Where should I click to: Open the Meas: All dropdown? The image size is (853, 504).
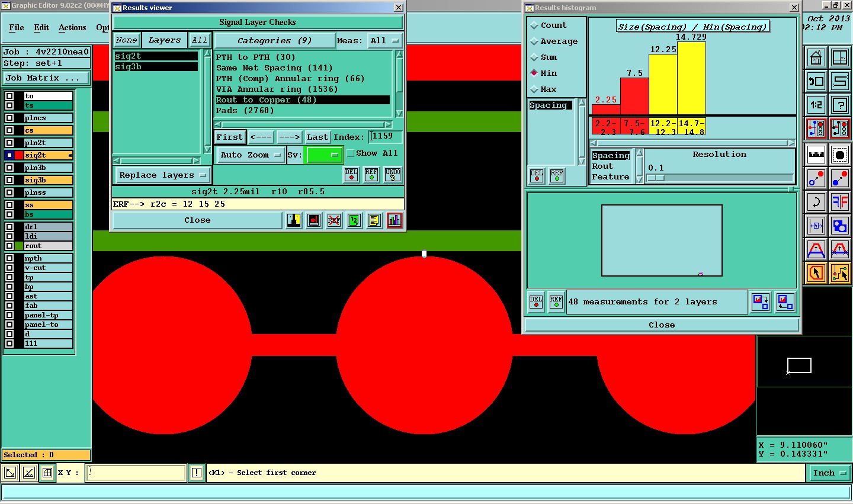tap(384, 41)
